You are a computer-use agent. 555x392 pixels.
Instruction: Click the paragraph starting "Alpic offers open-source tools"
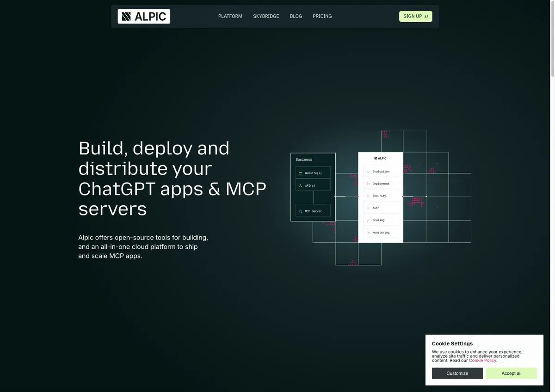143,246
